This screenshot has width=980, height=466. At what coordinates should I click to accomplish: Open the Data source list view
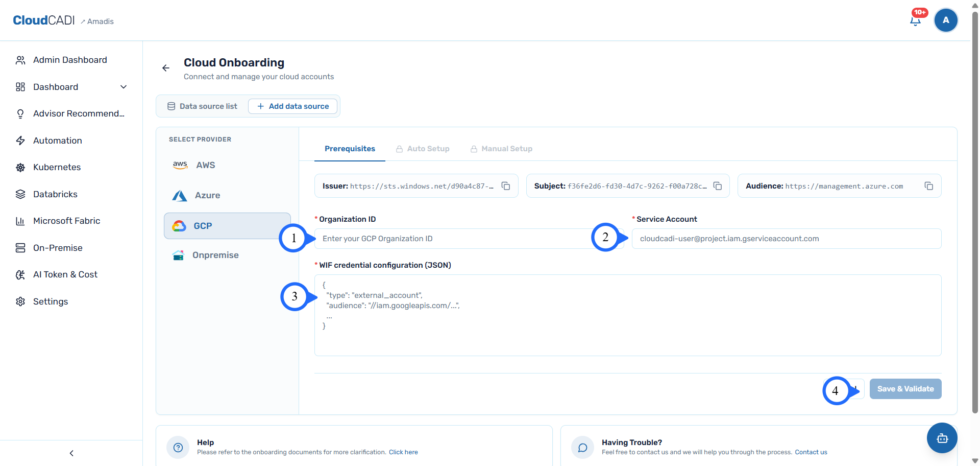[x=203, y=106]
